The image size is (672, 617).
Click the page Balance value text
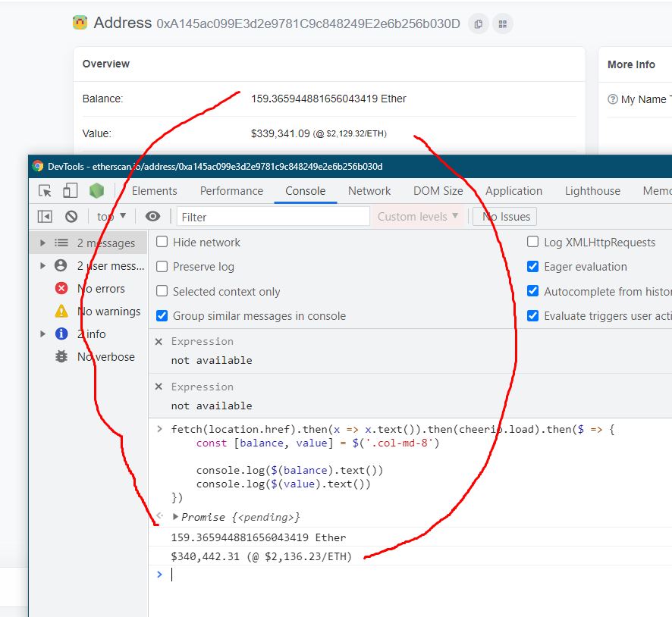pos(328,99)
